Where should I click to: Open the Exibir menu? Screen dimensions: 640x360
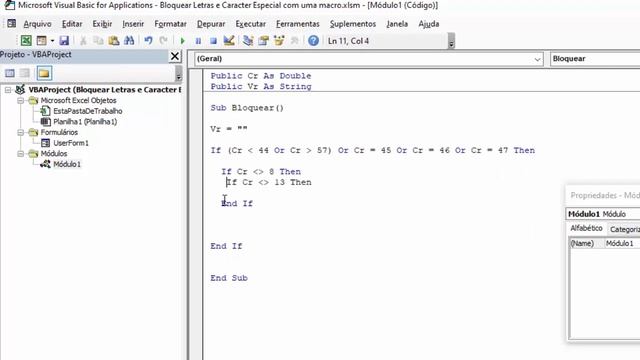(x=102, y=24)
